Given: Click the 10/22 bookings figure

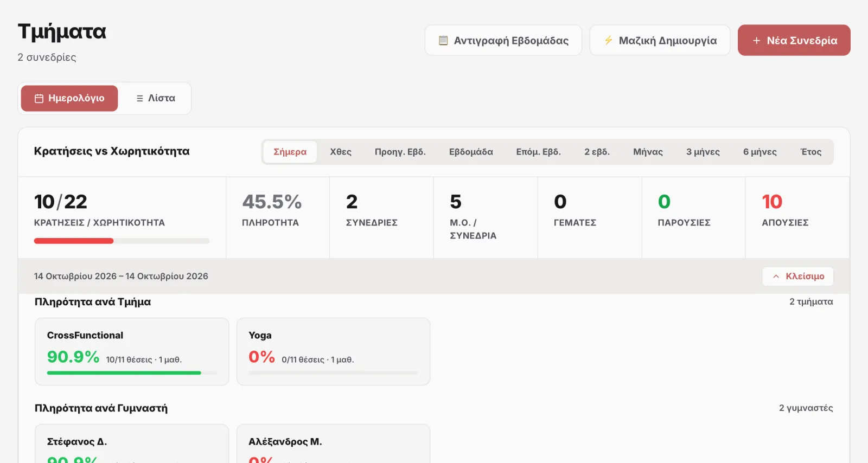Looking at the screenshot, I should click(x=61, y=202).
